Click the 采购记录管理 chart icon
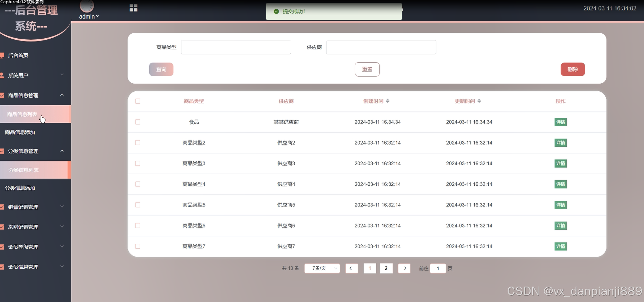The width and height of the screenshot is (644, 302). (2, 227)
